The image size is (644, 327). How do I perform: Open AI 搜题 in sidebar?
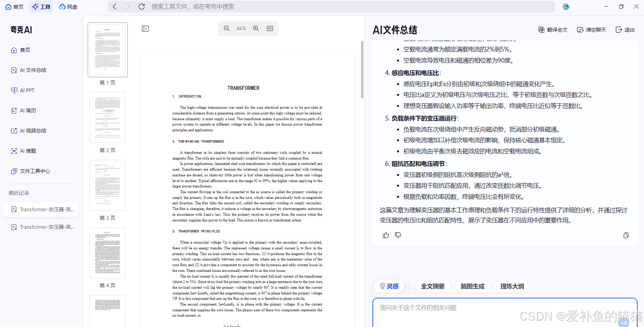pos(24,151)
